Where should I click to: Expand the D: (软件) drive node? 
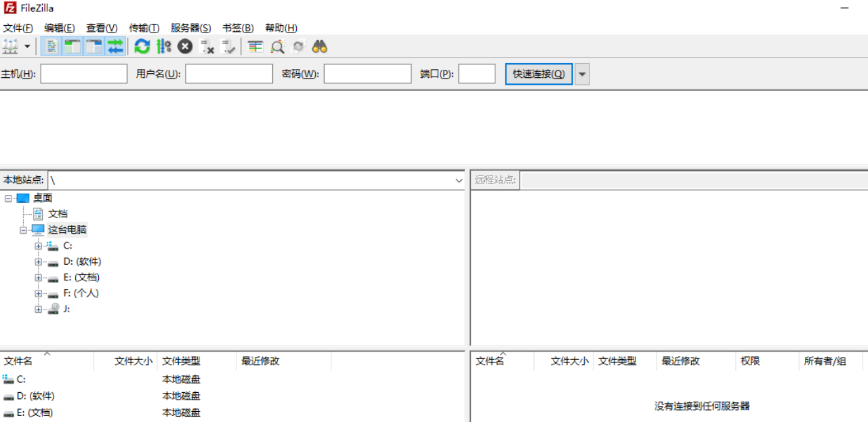pos(39,262)
